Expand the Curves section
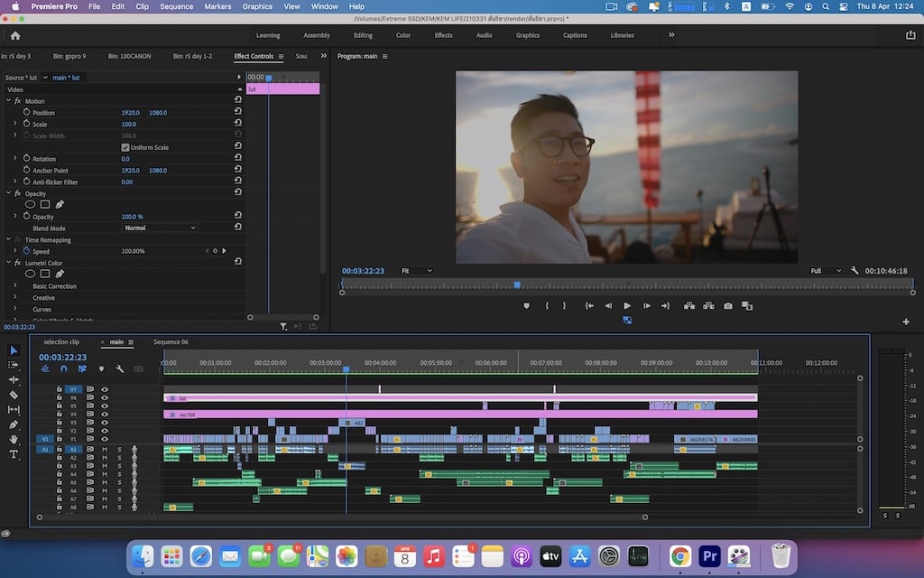The image size is (924, 578). pyautogui.click(x=15, y=309)
